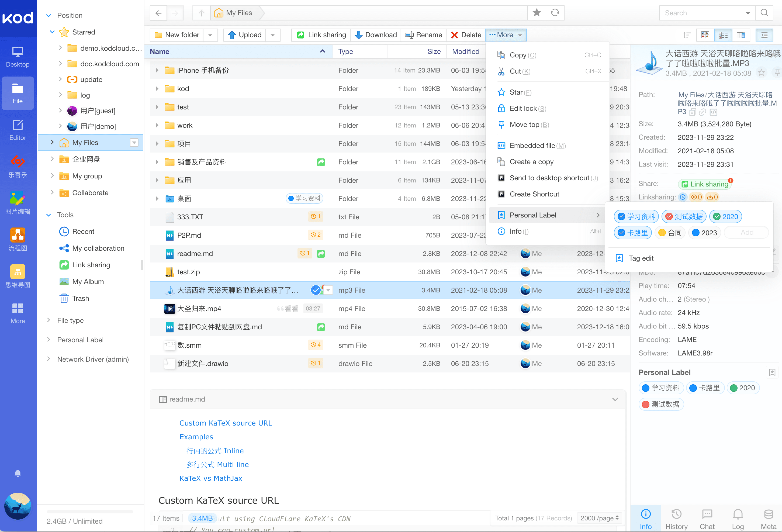Open the Editor from the left sidebar
Image resolution: width=782 pixels, height=532 pixels.
(x=18, y=130)
